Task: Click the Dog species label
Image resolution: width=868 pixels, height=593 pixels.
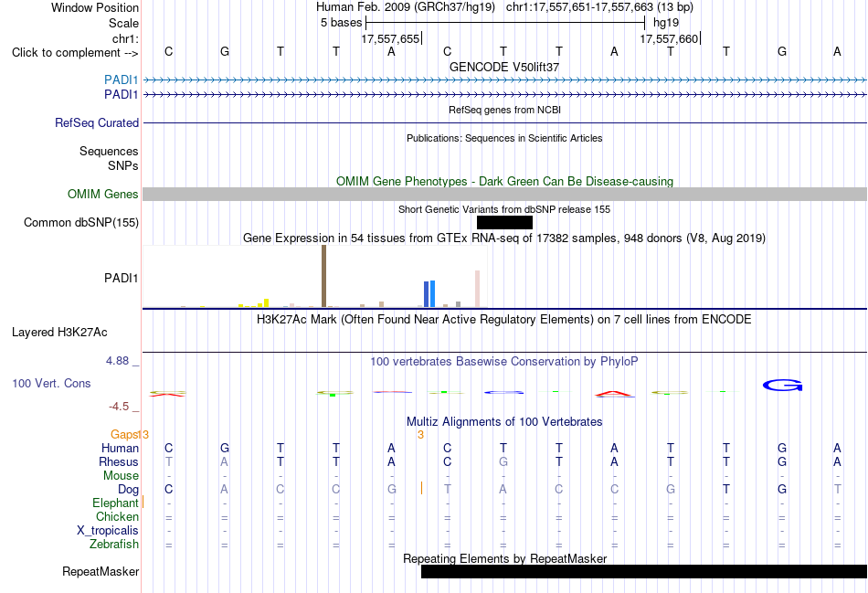Action: (128, 490)
